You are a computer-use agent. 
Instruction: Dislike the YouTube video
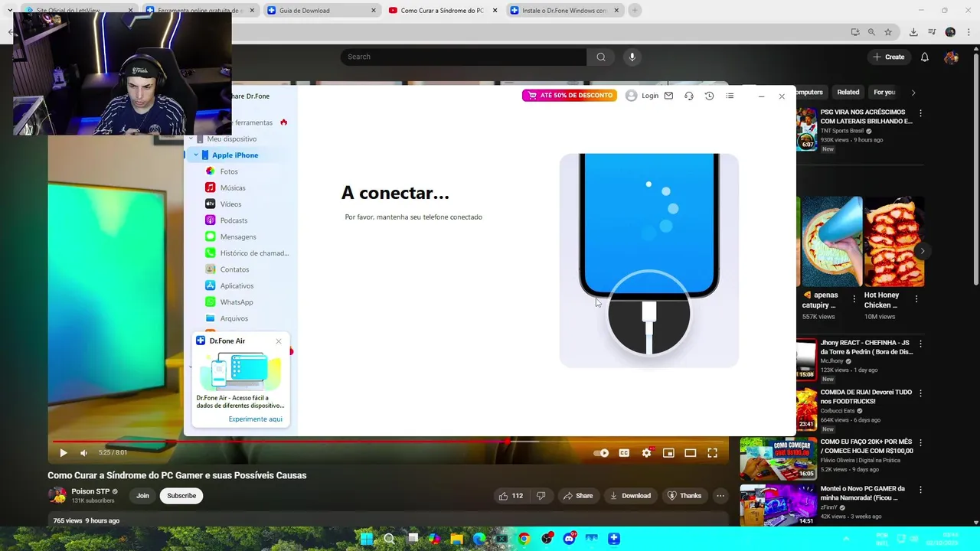541,496
